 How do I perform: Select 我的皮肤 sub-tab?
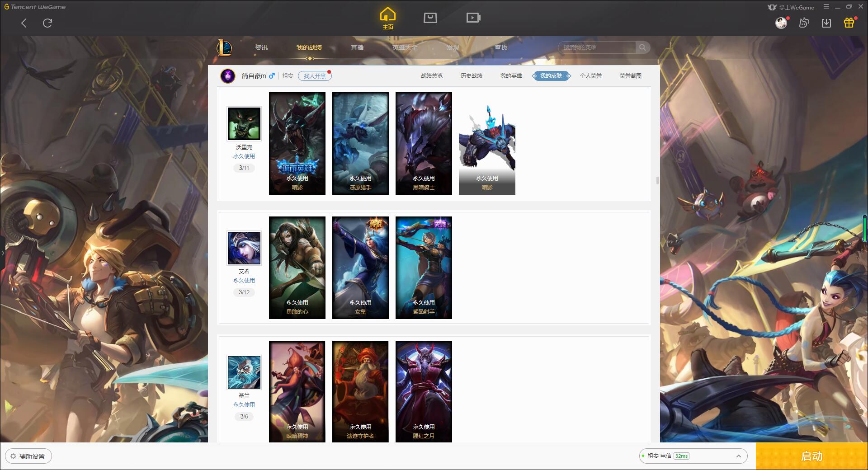[x=551, y=76]
